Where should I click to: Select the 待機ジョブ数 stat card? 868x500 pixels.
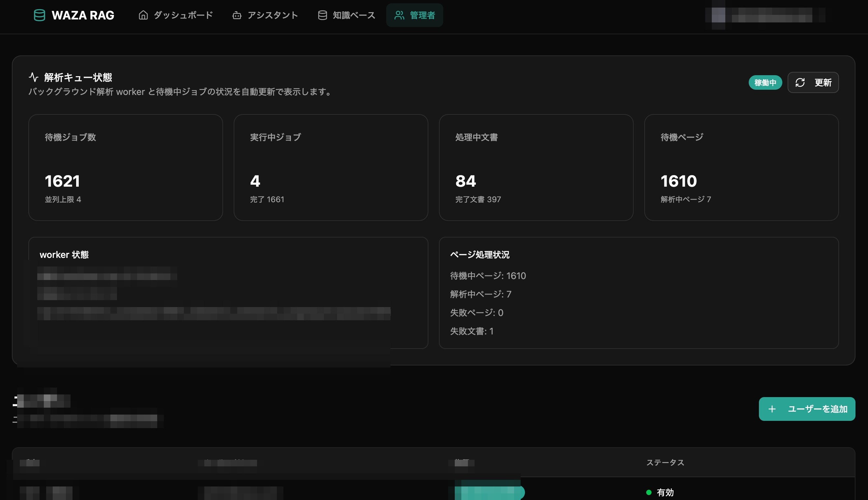pyautogui.click(x=126, y=167)
